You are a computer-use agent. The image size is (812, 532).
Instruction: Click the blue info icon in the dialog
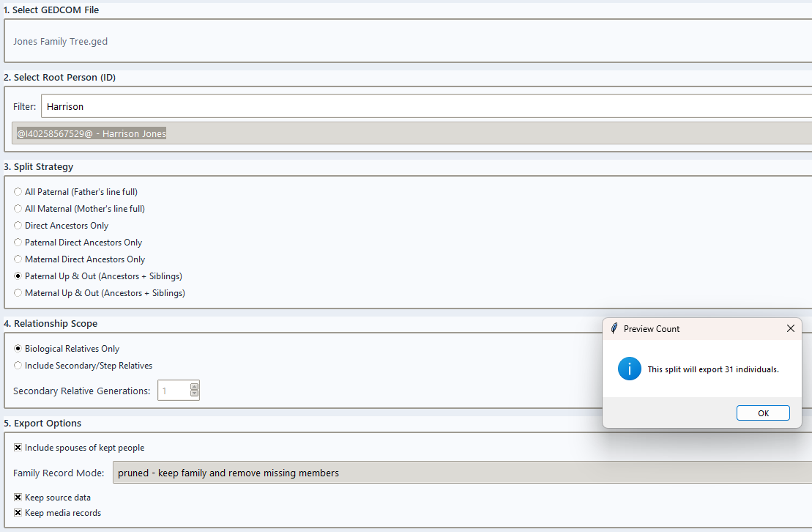pyautogui.click(x=629, y=369)
